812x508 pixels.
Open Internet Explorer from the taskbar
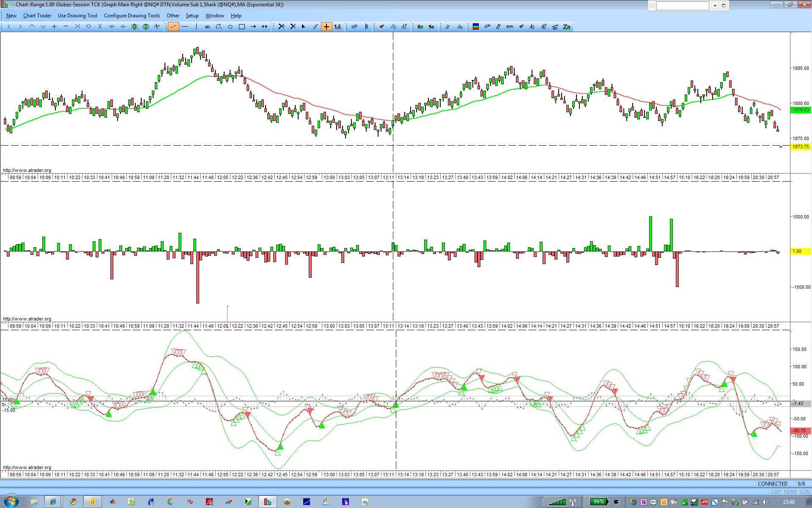(x=53, y=502)
